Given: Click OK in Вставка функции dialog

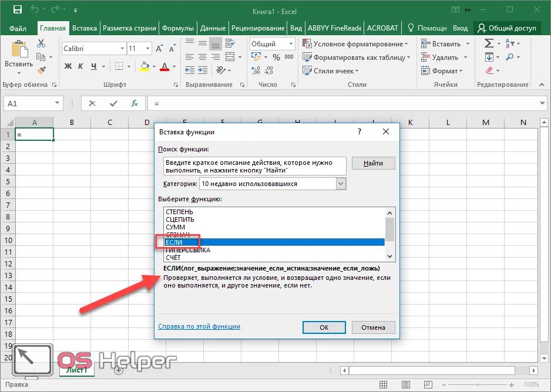Looking at the screenshot, I should pyautogui.click(x=324, y=327).
